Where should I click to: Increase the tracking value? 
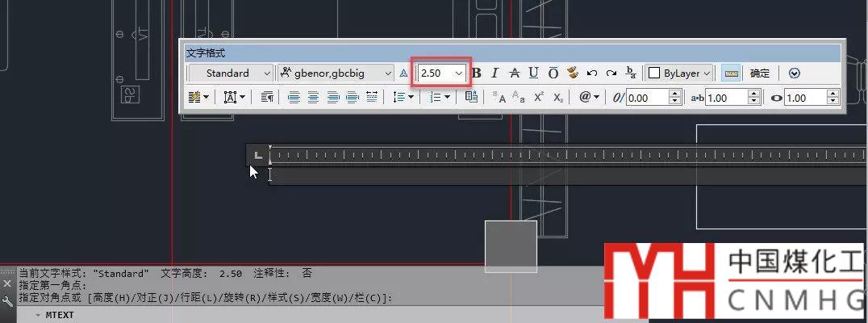[x=754, y=94]
